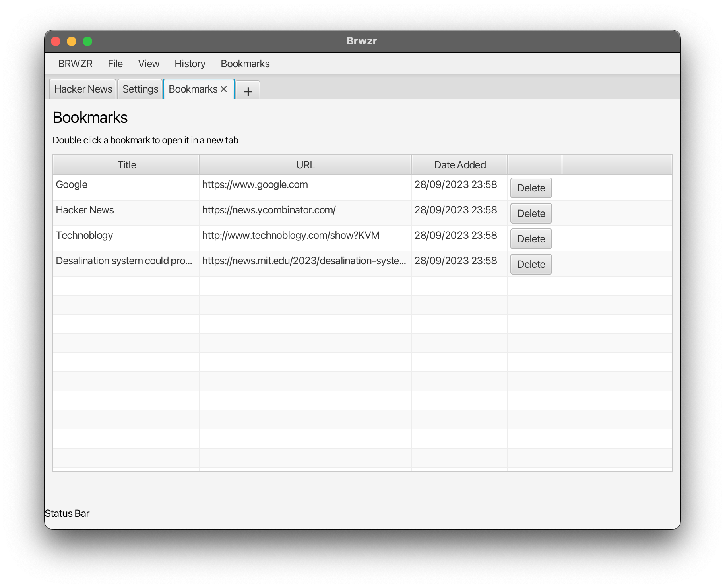
Task: Open the View menu
Action: pos(148,64)
